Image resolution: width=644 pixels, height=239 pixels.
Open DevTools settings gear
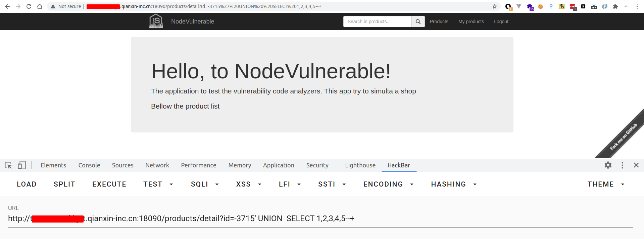pyautogui.click(x=608, y=165)
